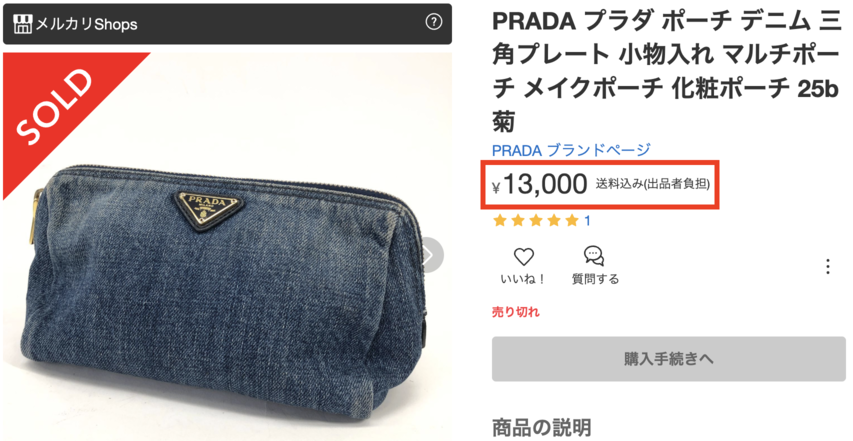Like the item with the heart icon
Viewport: 853px width, 441px height.
[x=523, y=256]
